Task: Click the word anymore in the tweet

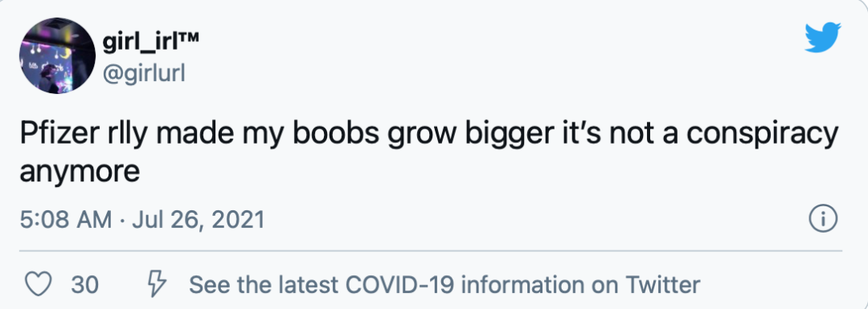Action: tap(80, 172)
